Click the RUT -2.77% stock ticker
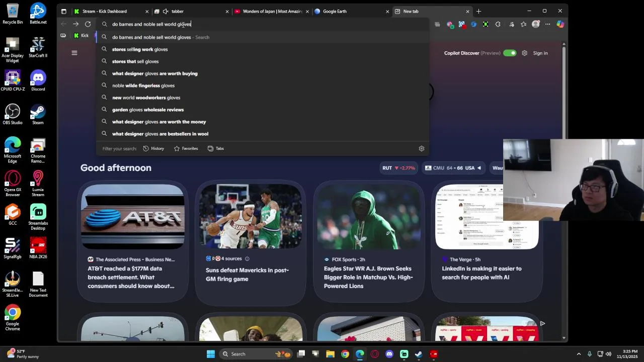Image resolution: width=644 pixels, height=362 pixels. point(398,168)
